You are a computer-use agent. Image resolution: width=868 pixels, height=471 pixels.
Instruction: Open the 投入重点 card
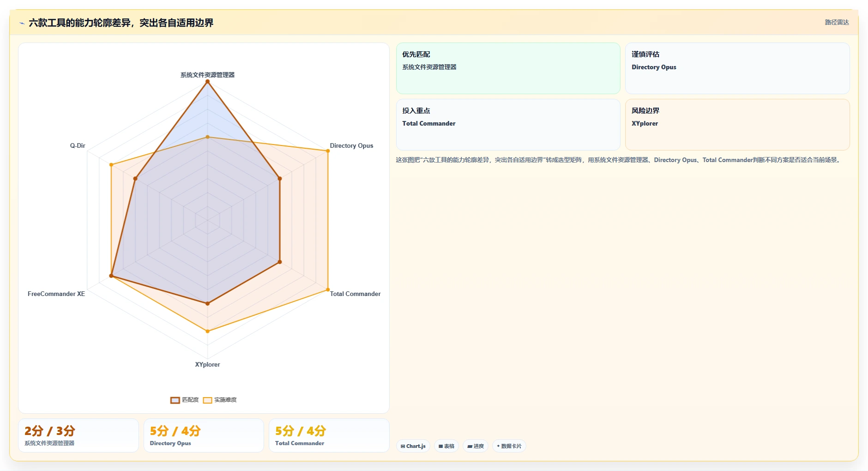tap(508, 125)
